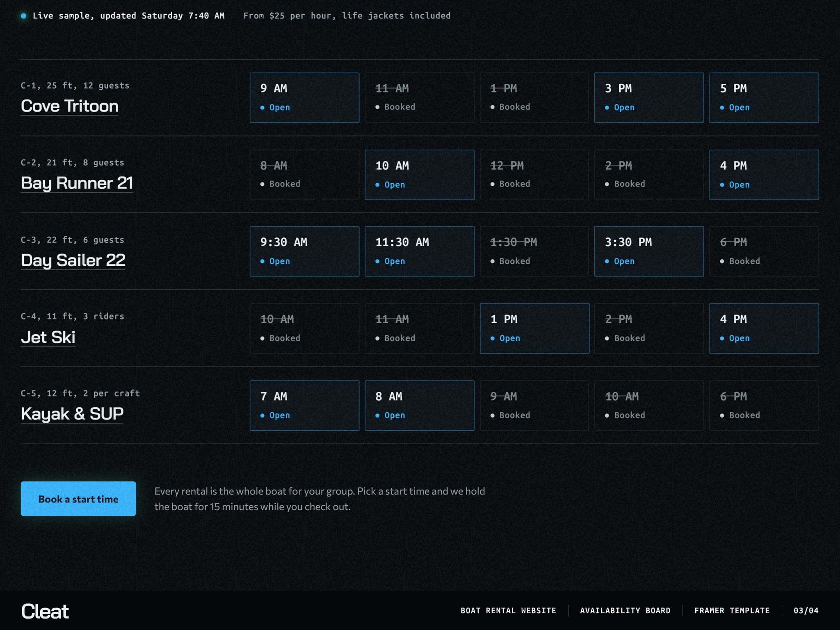Click "C-4, 11 ft, 3 riders" text

tap(73, 316)
